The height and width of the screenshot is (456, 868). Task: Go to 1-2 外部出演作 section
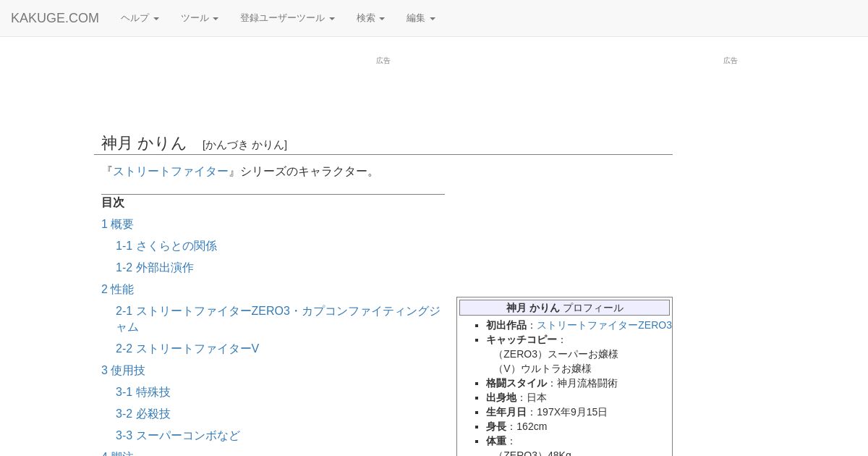click(155, 268)
